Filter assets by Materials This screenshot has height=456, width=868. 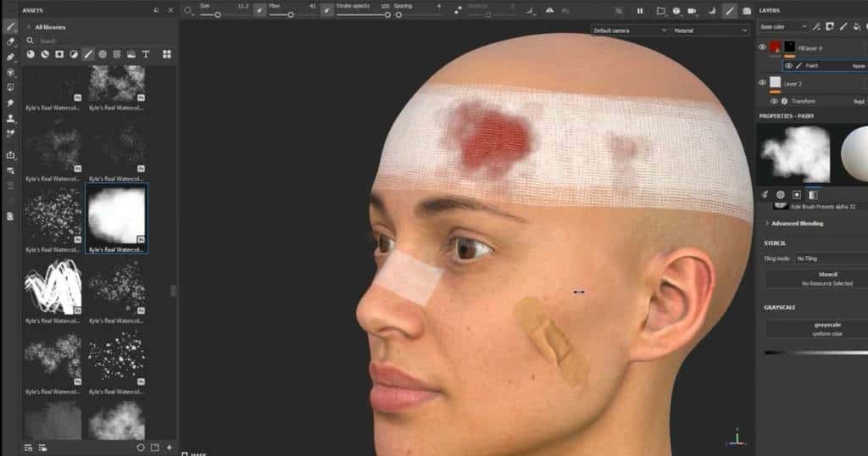click(31, 54)
